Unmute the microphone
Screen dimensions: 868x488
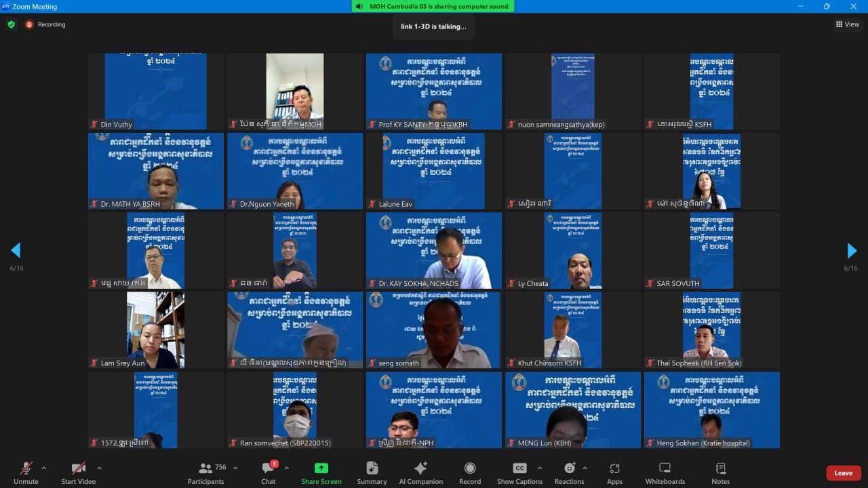click(26, 472)
